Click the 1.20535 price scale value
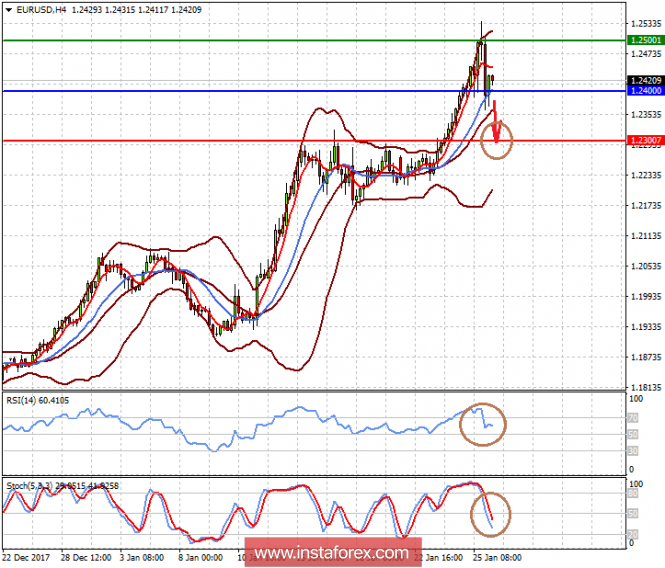The width and height of the screenshot is (665, 568). pos(646,266)
